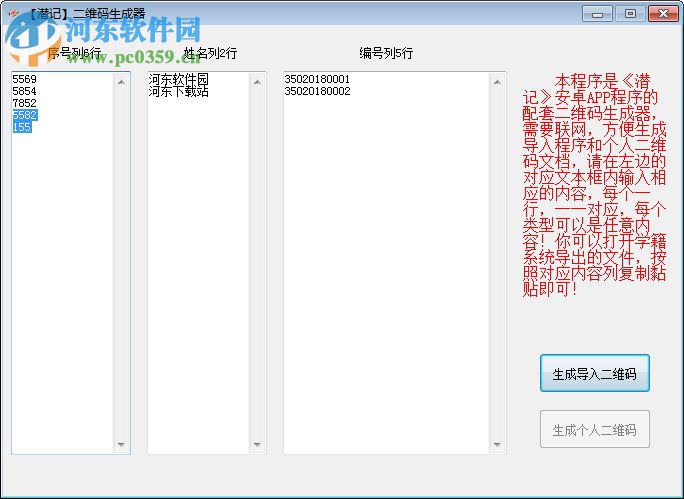
Task: Click the highlighted line 5582
Action: point(25,115)
